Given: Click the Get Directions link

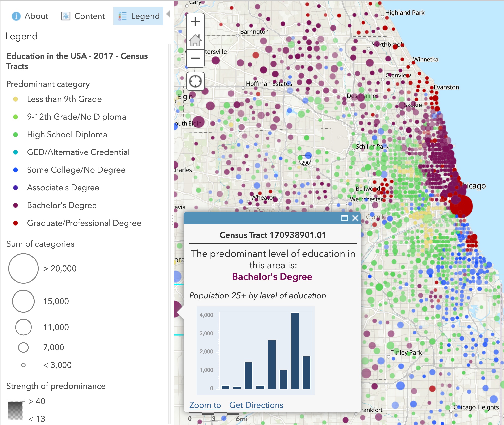Looking at the screenshot, I should (x=256, y=405).
